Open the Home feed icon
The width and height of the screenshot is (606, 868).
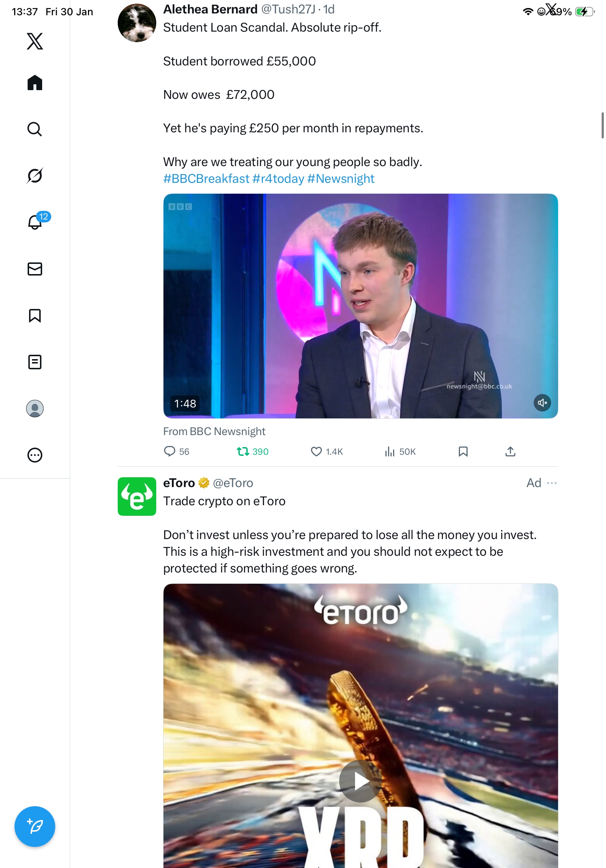[x=35, y=83]
